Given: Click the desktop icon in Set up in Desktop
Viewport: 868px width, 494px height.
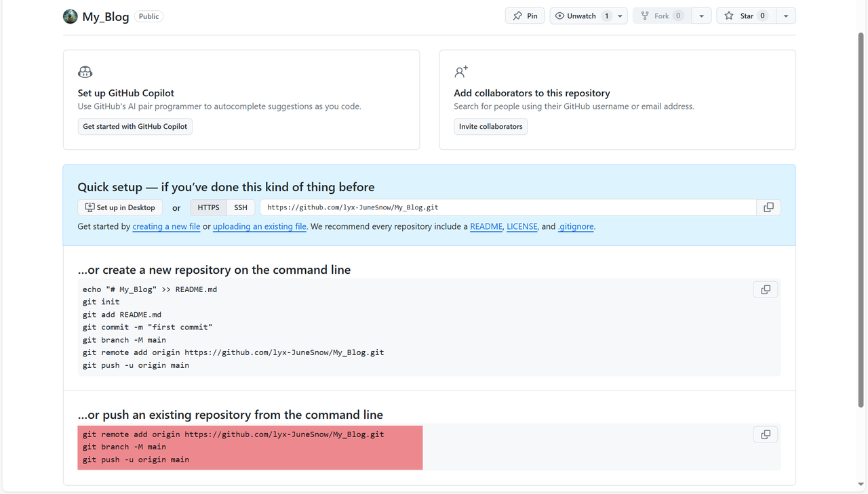Looking at the screenshot, I should pos(90,207).
